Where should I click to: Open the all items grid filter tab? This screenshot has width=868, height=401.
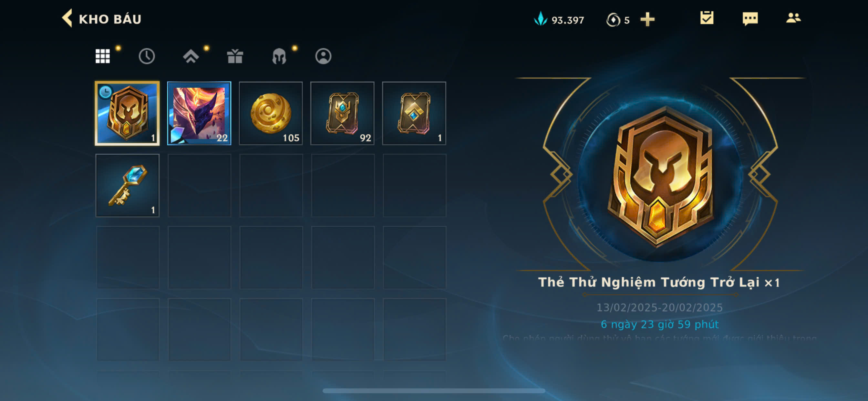102,56
